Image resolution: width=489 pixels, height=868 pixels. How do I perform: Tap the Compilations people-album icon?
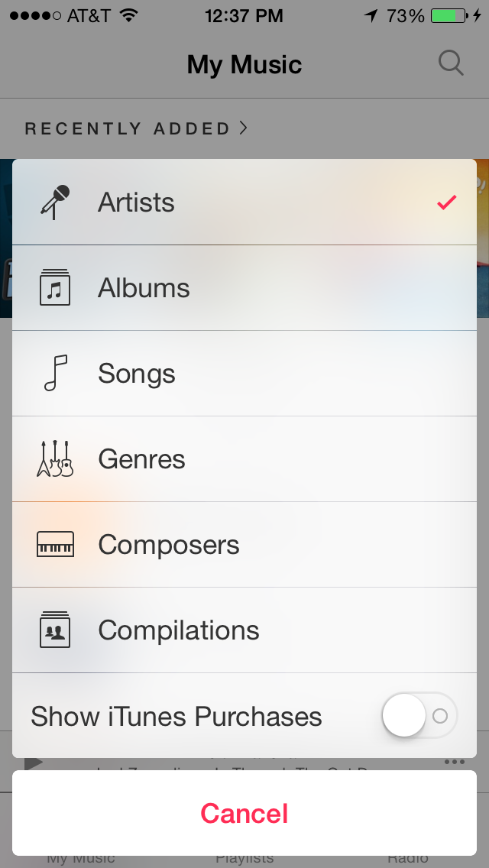(x=55, y=630)
